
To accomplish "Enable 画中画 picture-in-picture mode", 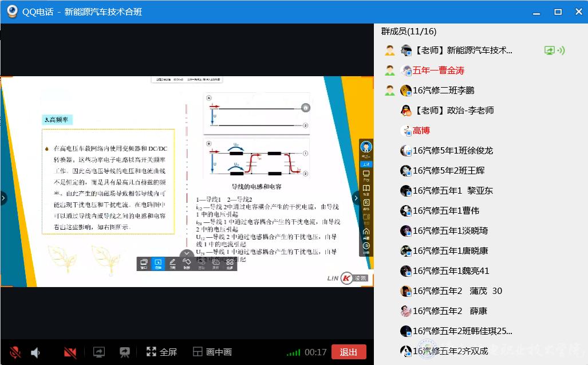I will point(212,352).
